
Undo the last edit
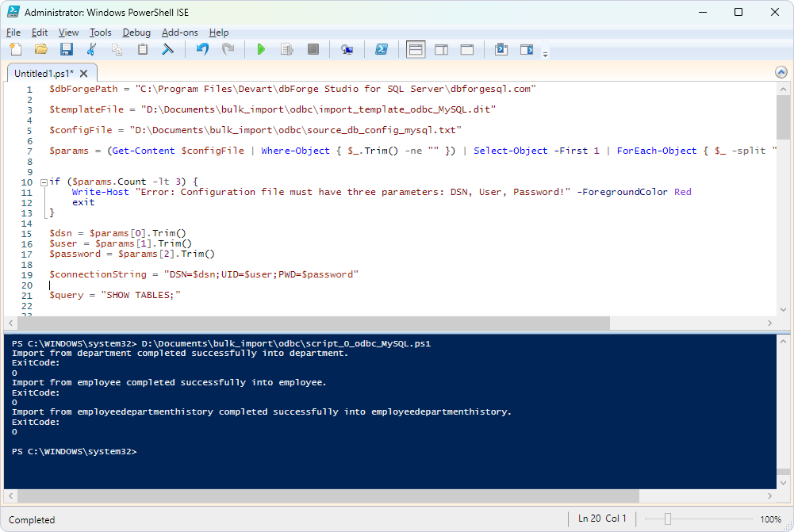coord(202,49)
